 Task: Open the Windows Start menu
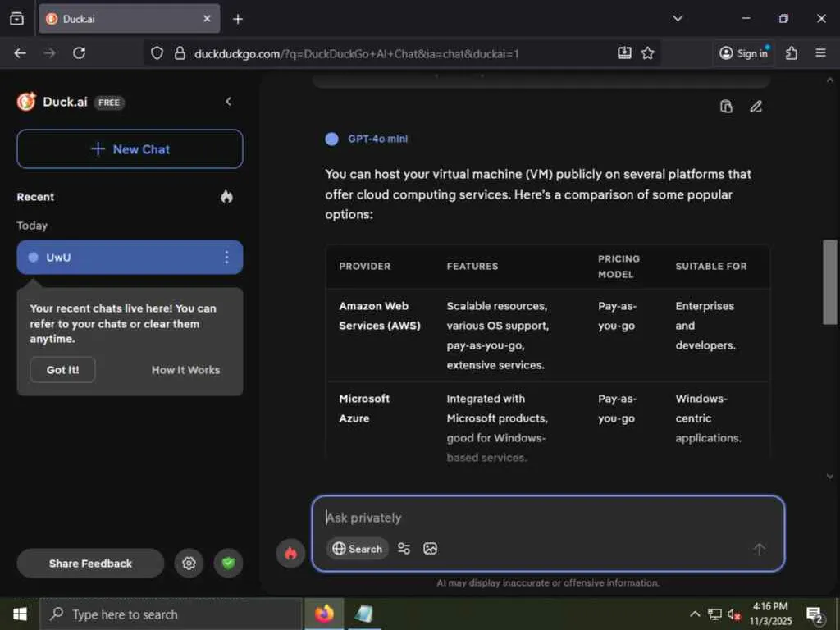pyautogui.click(x=20, y=614)
